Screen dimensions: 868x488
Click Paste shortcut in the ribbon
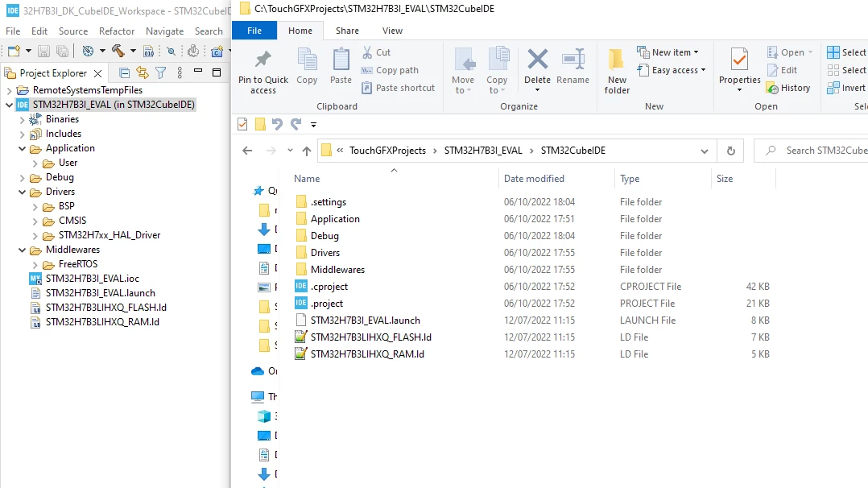point(398,88)
